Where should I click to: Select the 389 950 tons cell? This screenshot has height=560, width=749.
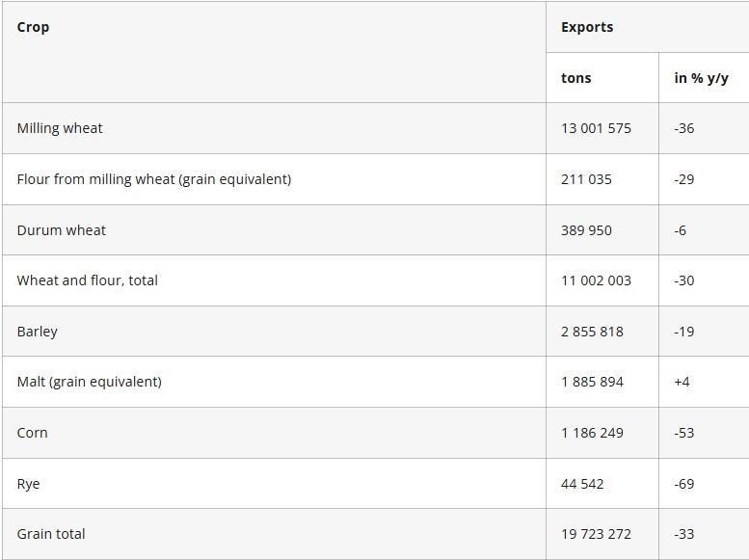(x=586, y=230)
